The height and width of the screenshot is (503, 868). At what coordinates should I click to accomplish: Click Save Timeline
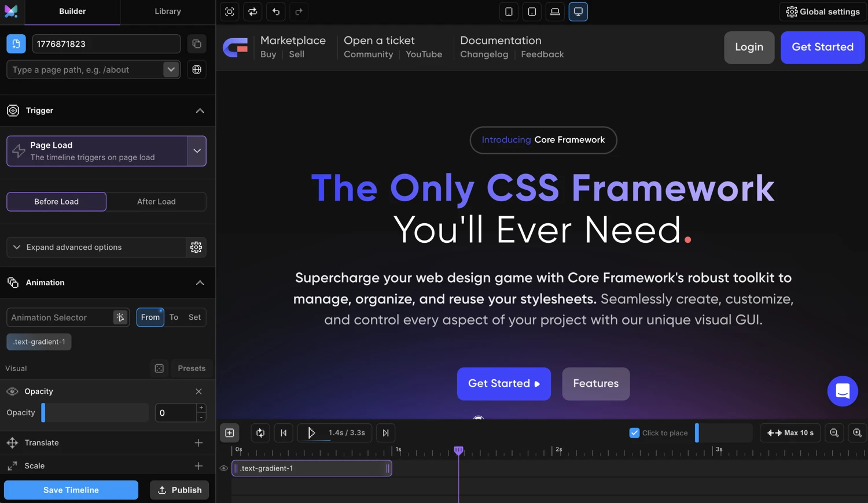pyautogui.click(x=71, y=490)
